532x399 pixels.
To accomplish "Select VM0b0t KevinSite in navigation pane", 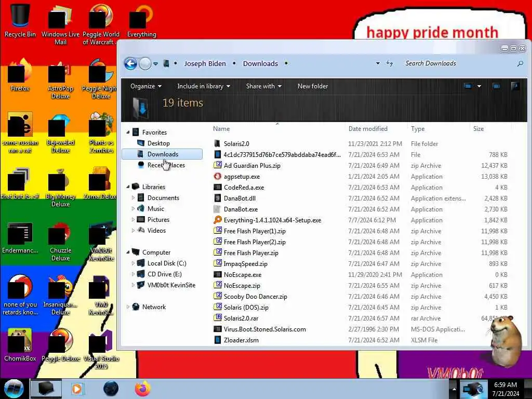I will coord(171,285).
